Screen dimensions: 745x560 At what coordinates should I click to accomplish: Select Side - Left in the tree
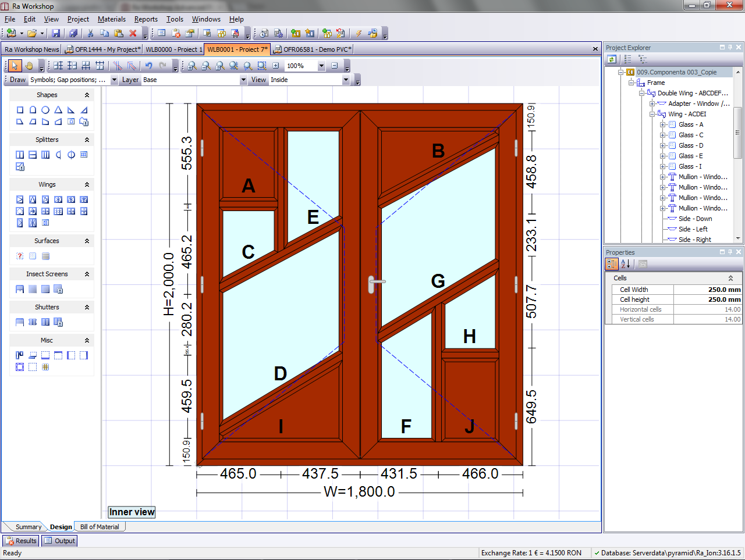(693, 229)
